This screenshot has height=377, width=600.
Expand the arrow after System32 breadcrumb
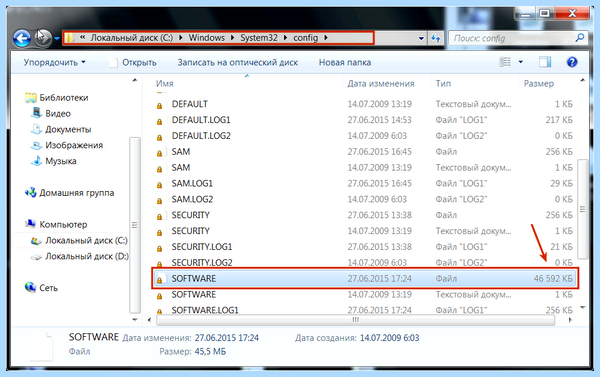[x=285, y=38]
